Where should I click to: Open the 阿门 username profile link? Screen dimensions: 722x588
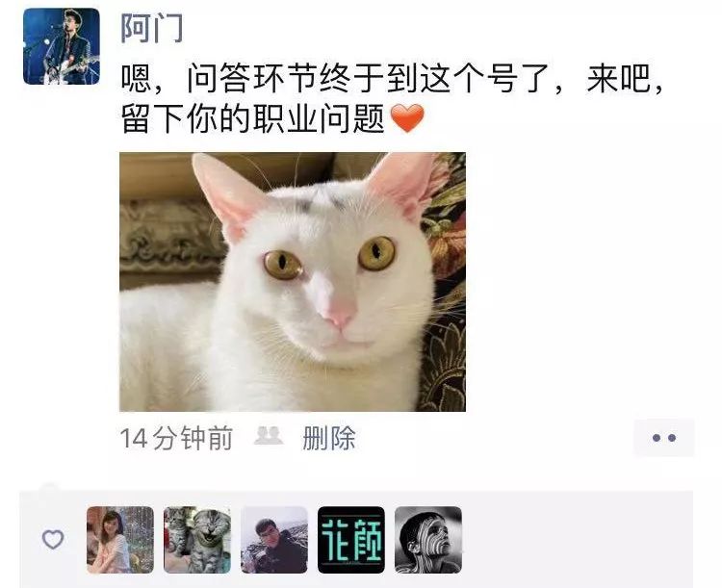pos(151,28)
